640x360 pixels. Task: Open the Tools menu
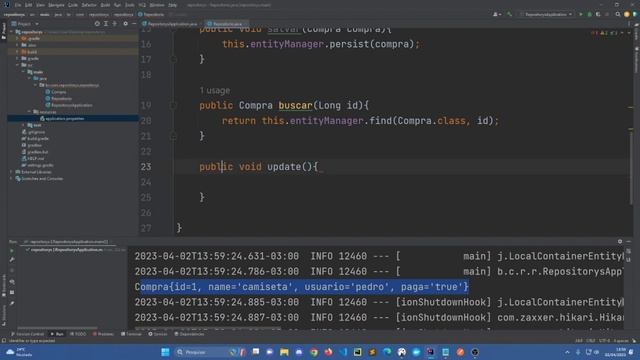coord(130,5)
